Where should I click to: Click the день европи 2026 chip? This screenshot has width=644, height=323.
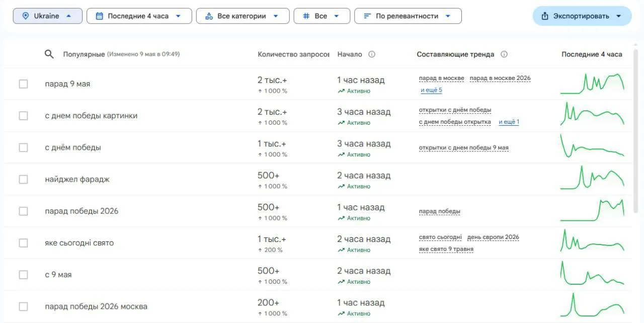point(493,237)
